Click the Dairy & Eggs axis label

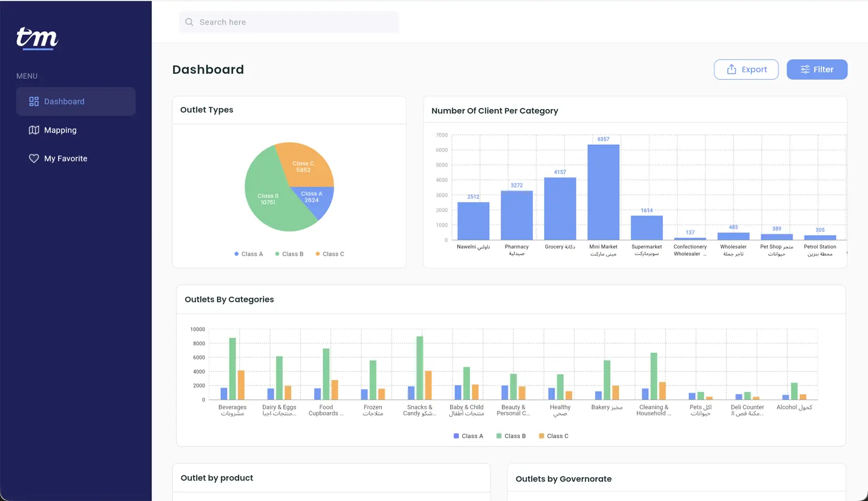[x=279, y=410]
